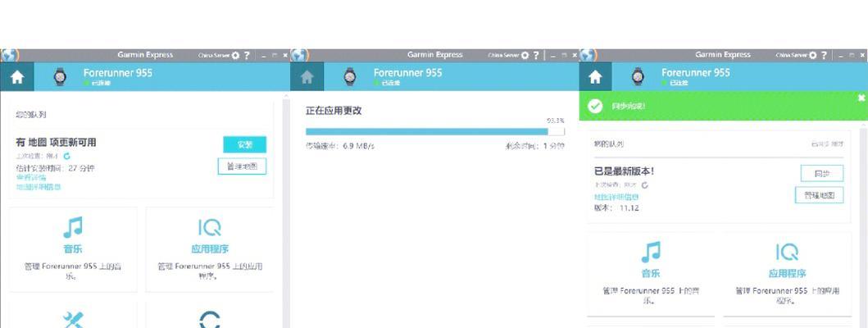
Task: Refresh last-checked status in the left window
Action: pyautogui.click(x=67, y=157)
